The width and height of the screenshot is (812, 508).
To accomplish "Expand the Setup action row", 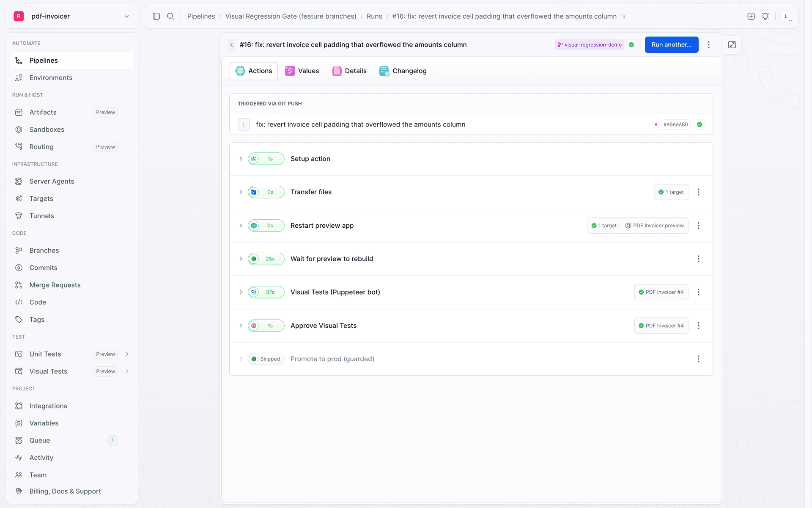I will [241, 159].
